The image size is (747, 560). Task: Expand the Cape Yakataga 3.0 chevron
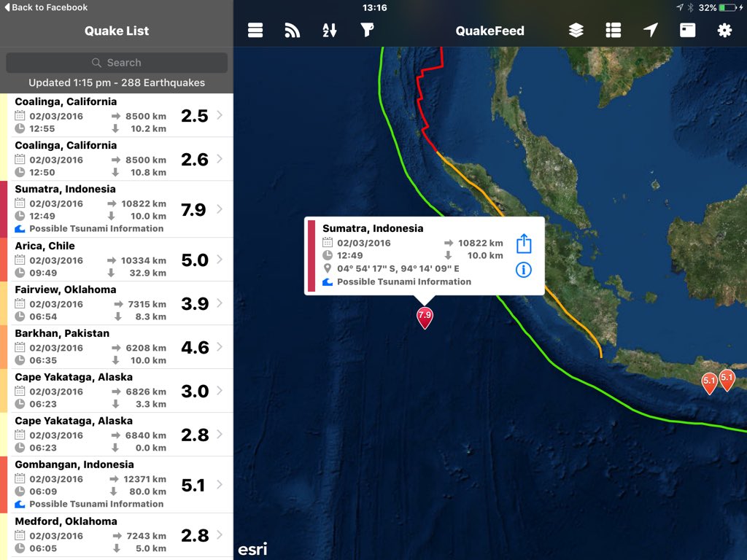(220, 391)
